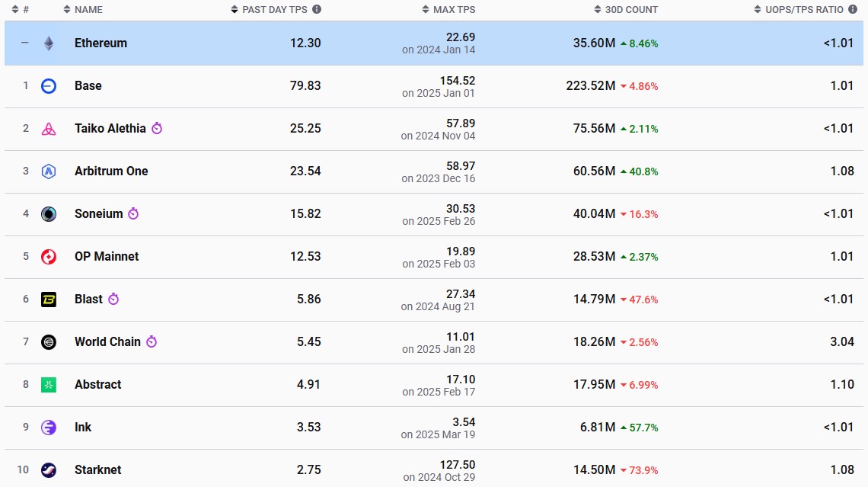This screenshot has width=868, height=487.
Task: Click the date 'on 2024 Jan 14'
Action: point(439,50)
